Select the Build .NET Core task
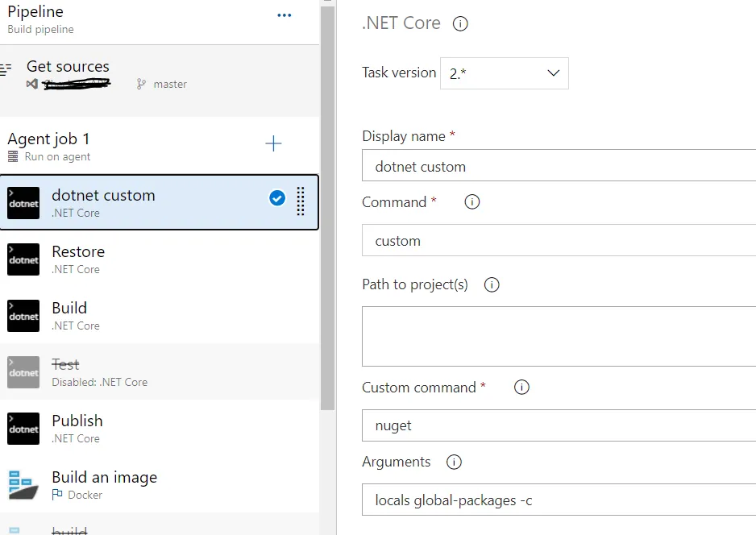 pos(69,316)
